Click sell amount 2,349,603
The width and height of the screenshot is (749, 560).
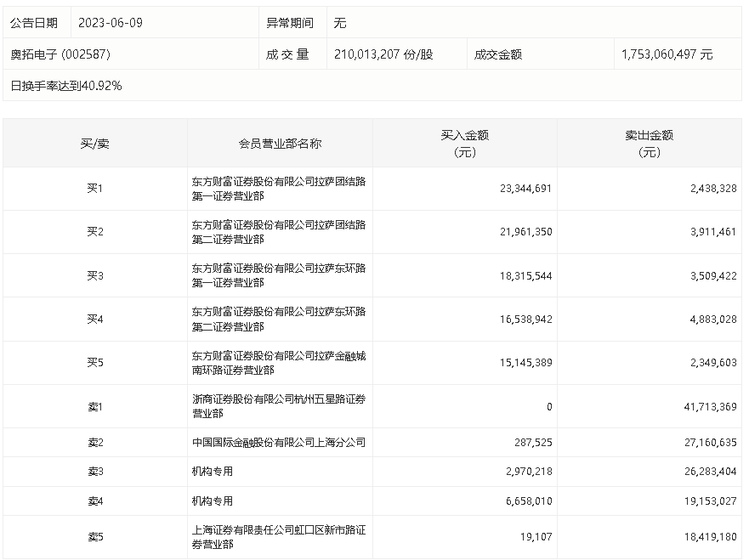(713, 363)
